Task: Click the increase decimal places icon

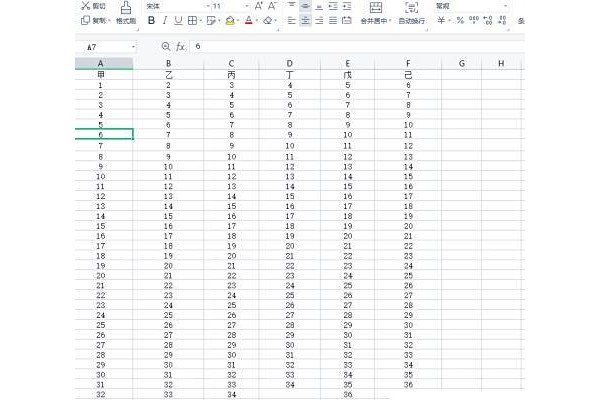Action: tap(488, 20)
